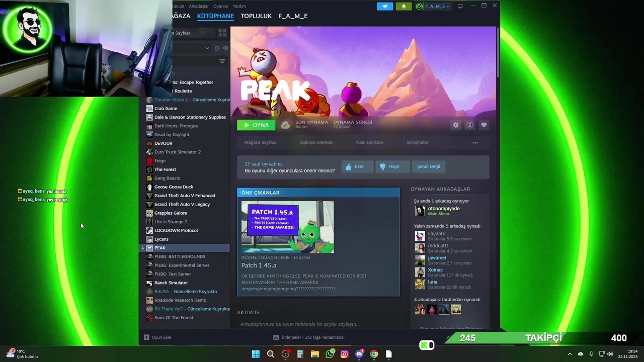Select Crab Game in library list

(184, 108)
